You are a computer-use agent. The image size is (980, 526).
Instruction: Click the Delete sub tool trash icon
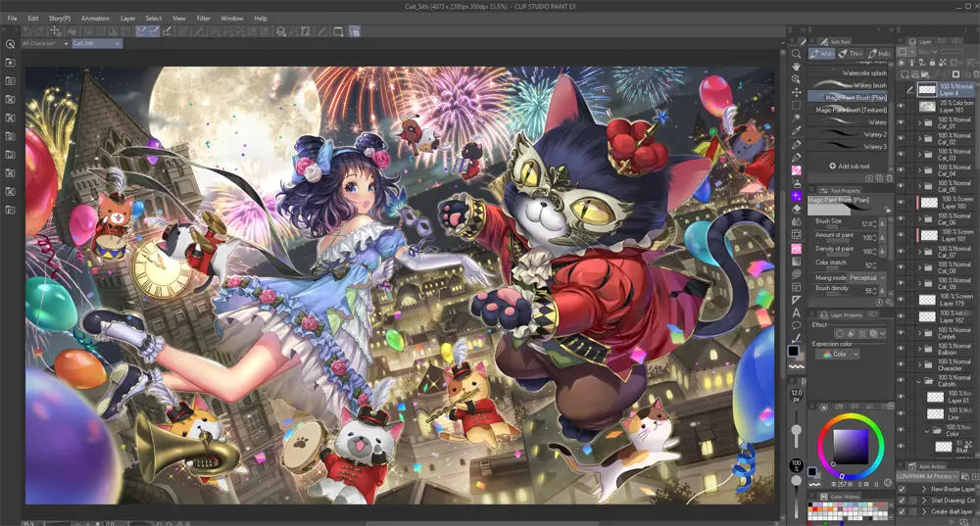pos(890,178)
